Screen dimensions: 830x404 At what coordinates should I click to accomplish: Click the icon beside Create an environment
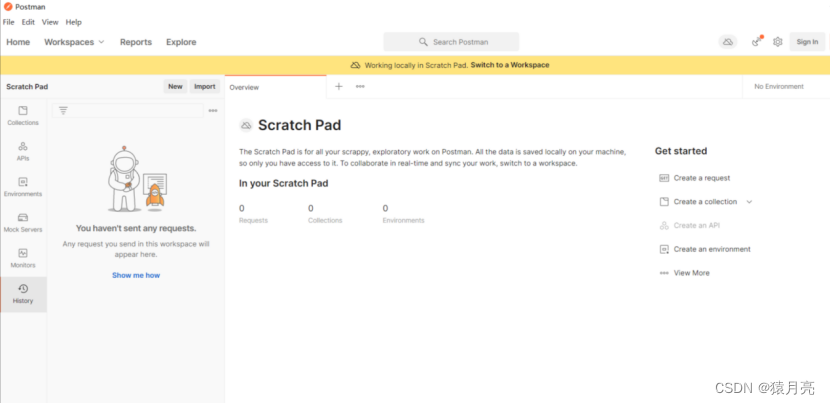664,249
